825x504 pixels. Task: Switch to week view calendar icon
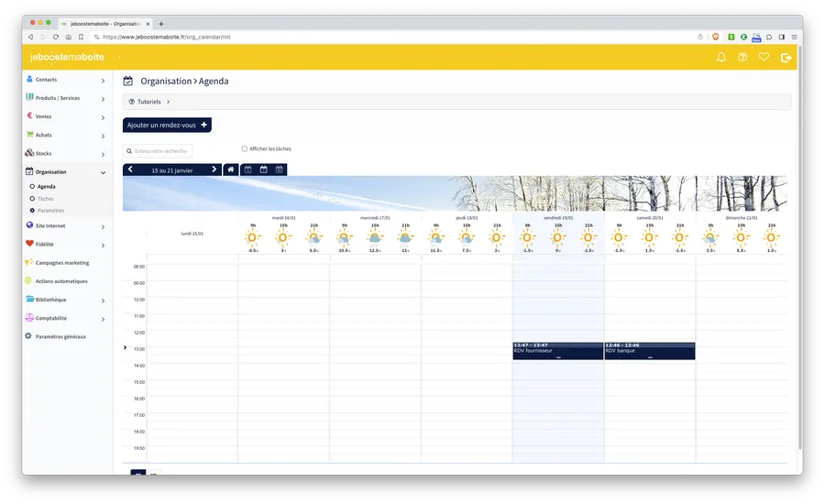pos(264,170)
